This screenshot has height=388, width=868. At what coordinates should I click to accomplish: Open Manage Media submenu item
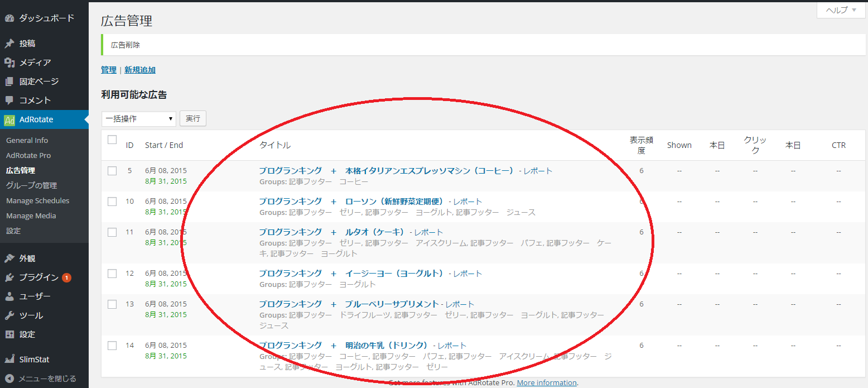pos(31,215)
